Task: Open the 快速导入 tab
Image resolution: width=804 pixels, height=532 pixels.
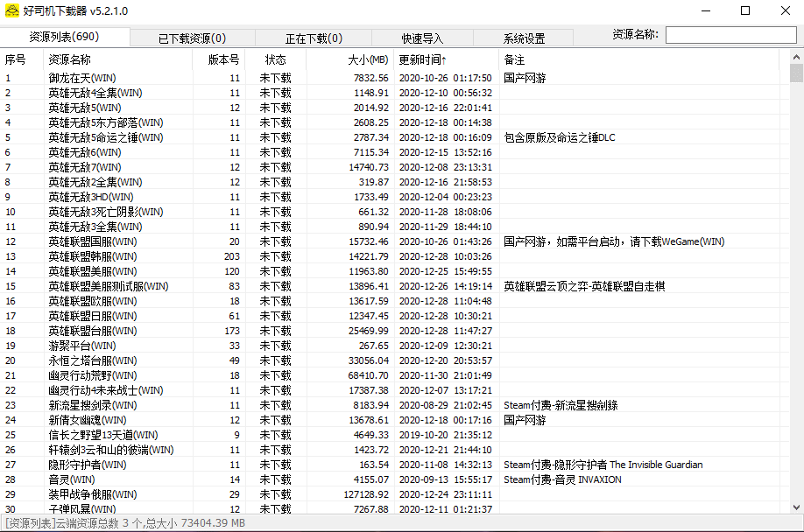Action: tap(422, 38)
